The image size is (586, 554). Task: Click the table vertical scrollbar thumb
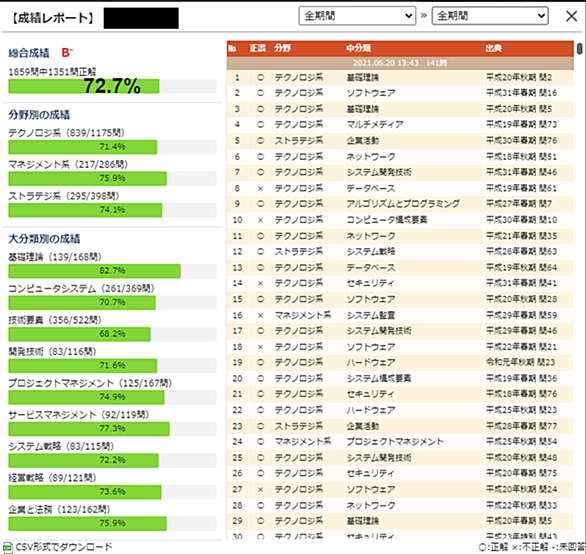pyautogui.click(x=579, y=49)
